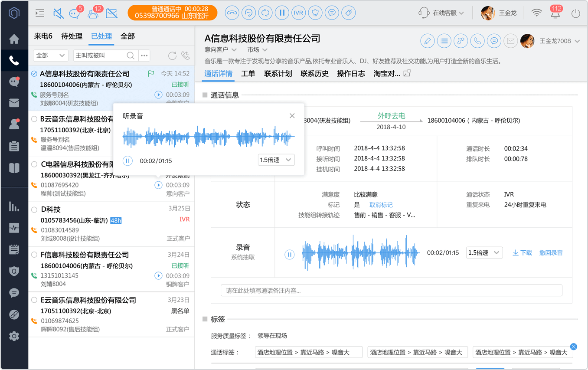Click the IVR transfer icon in toolbar
The image size is (588, 370).
click(x=298, y=13)
